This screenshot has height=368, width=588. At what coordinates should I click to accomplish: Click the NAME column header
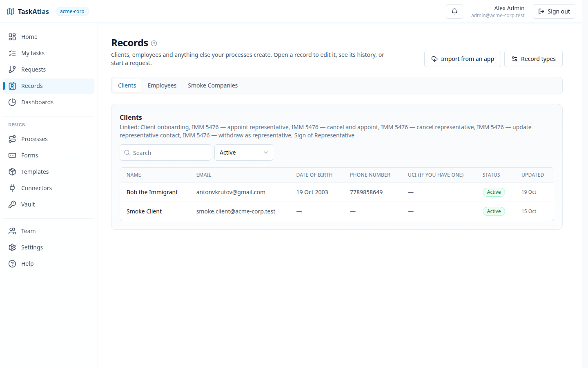134,175
